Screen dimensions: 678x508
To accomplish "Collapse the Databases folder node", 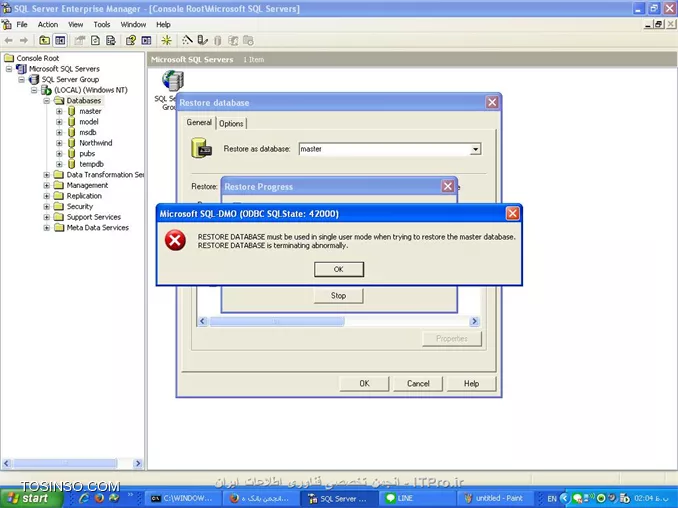I will [47, 101].
